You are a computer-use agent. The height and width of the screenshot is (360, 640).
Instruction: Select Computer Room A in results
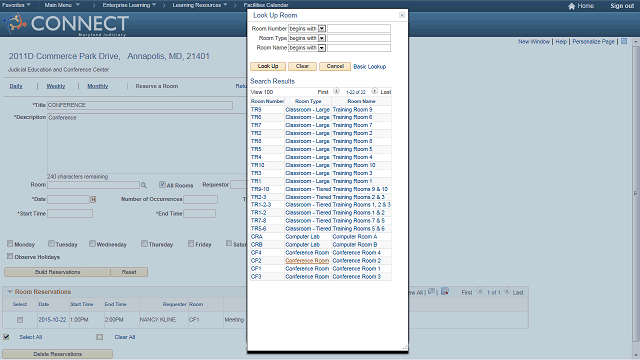pos(355,237)
